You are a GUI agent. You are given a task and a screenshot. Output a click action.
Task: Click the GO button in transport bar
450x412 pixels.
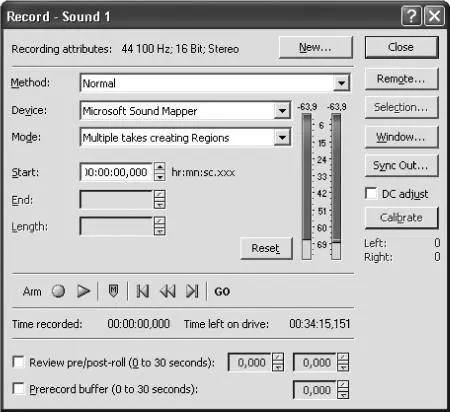click(x=222, y=292)
